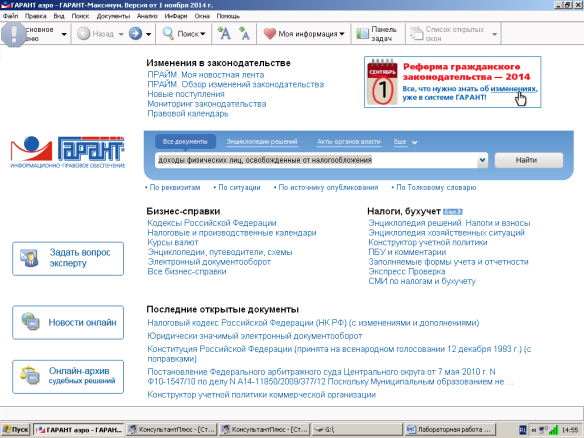584x438 pixels.
Task: Click Новости онлайн button
Action: 68,322
